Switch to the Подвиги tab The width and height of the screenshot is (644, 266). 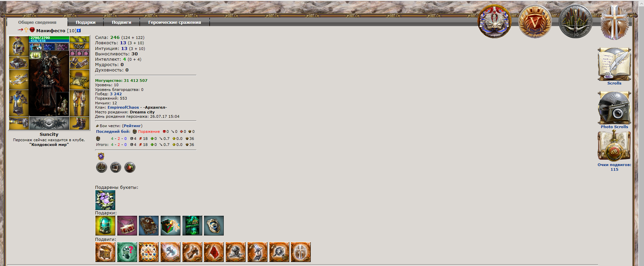coord(121,22)
